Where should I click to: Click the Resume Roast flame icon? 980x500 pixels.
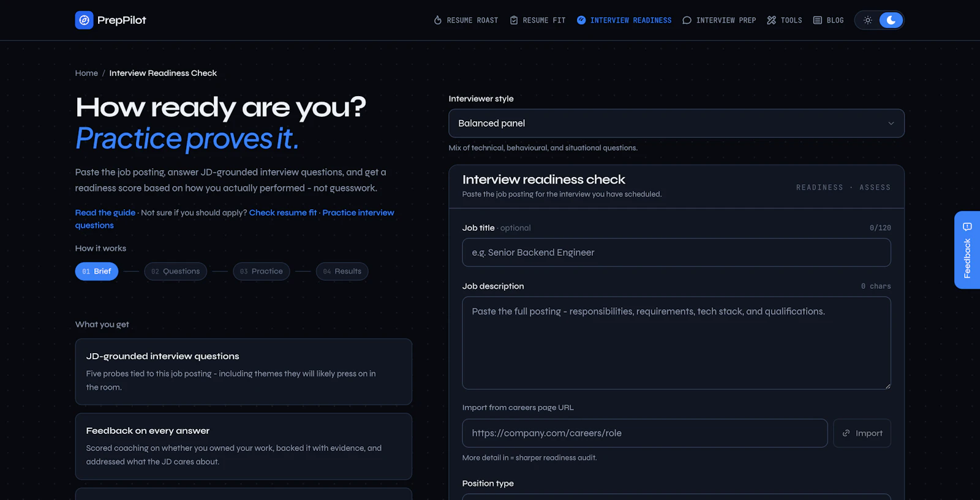(438, 20)
